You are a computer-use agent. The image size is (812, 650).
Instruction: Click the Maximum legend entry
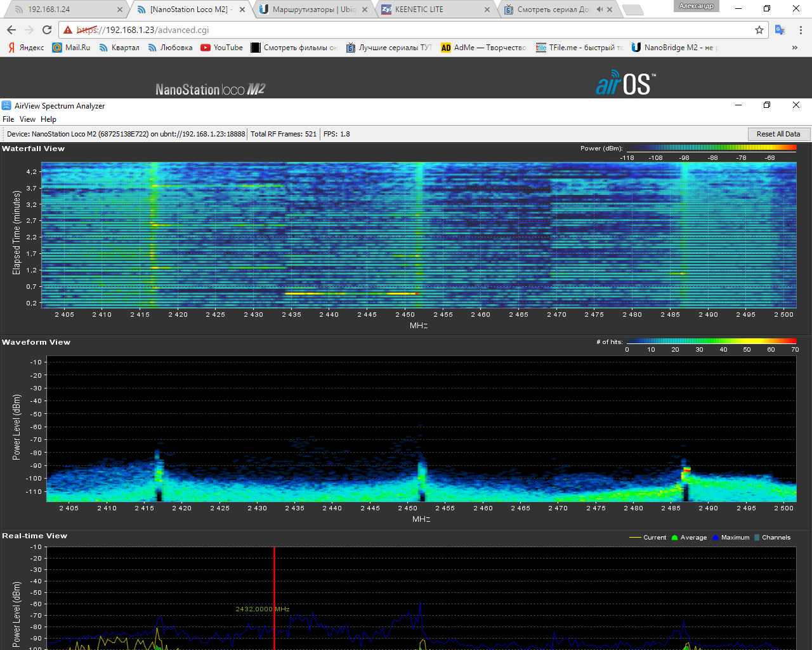coord(731,538)
